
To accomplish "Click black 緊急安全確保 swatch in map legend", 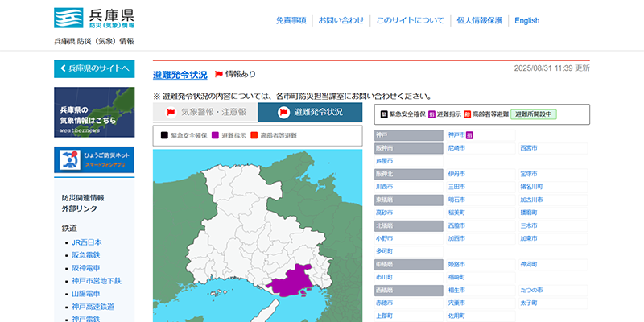I will pos(164,135).
